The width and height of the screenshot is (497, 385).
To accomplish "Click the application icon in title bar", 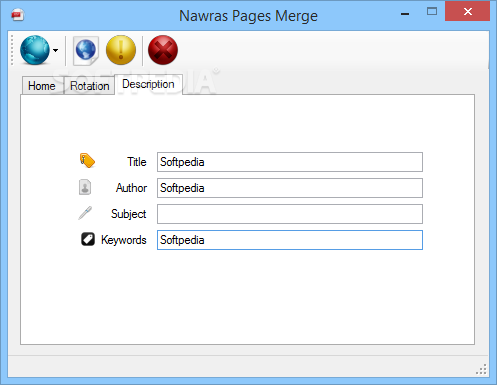I will click(17, 15).
